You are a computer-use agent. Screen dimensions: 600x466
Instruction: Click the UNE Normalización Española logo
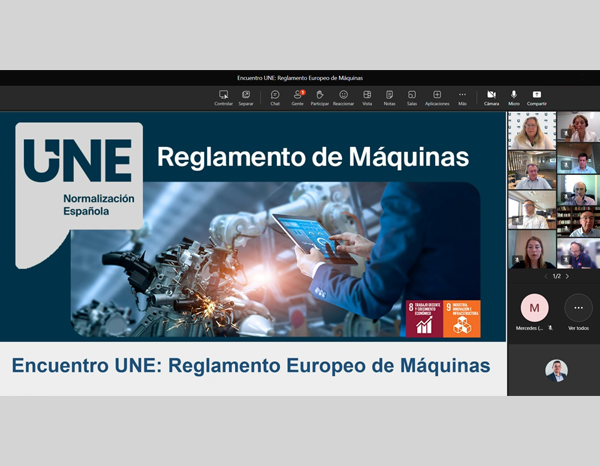coord(79,195)
